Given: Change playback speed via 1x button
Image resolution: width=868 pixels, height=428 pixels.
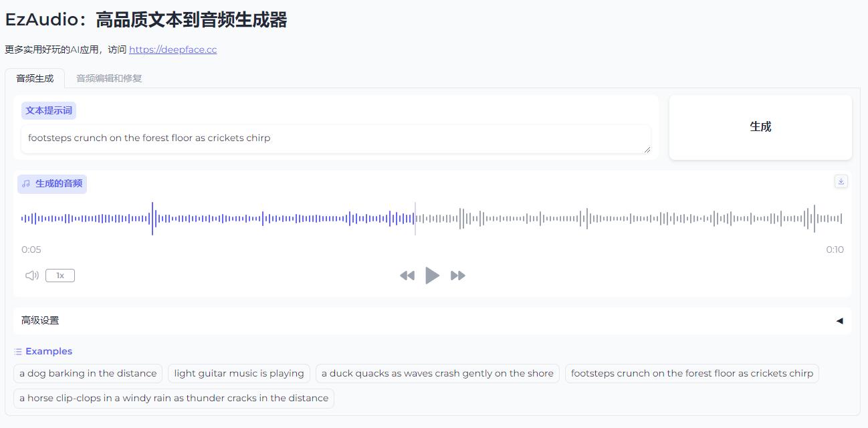Looking at the screenshot, I should 60,276.
